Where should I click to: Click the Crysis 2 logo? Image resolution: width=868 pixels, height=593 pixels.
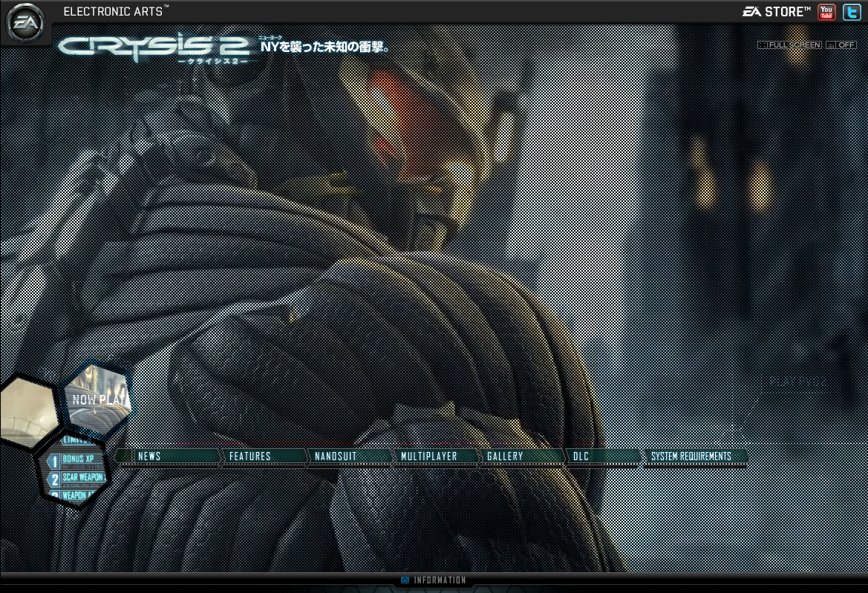coord(154,50)
